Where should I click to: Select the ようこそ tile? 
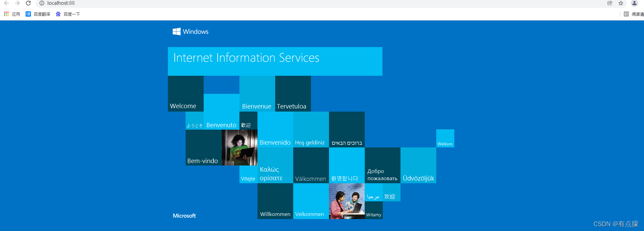point(194,121)
